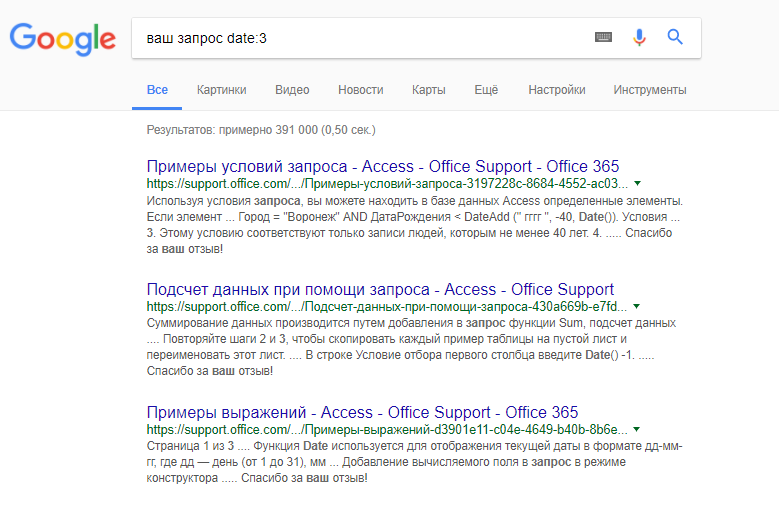Click snippet starting Используя условия запроса
Image resolution: width=779 pixels, height=505 pixels.
[x=415, y=225]
